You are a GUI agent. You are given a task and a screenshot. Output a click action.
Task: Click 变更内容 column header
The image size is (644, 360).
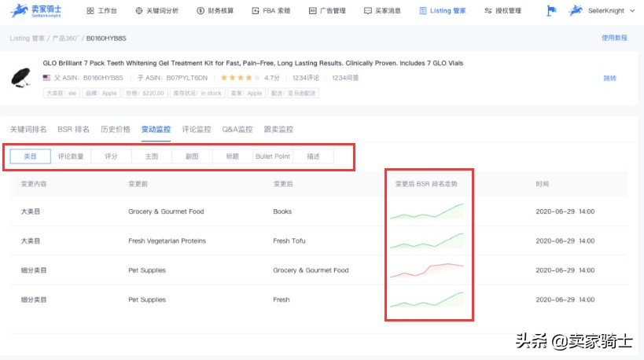pyautogui.click(x=34, y=184)
